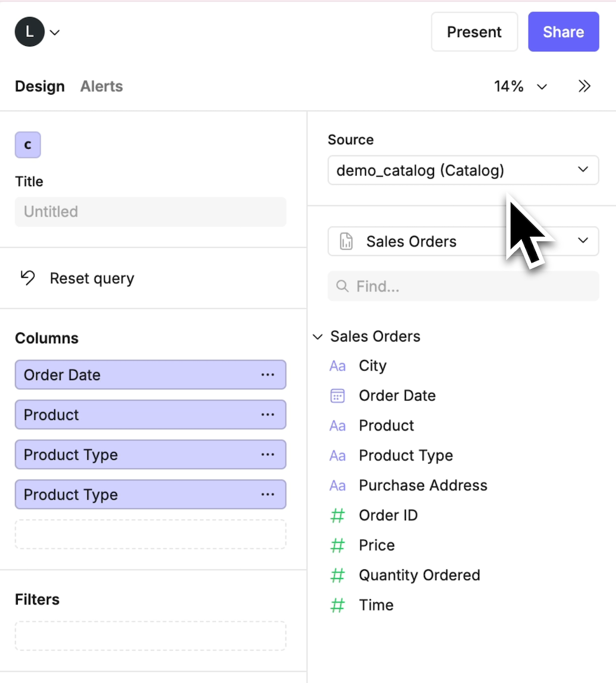Click the text type icon beside City
616x683 pixels.
337,366
